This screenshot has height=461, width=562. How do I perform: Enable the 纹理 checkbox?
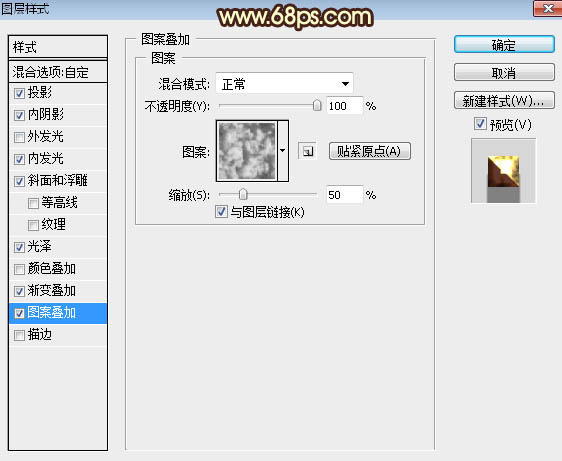33,225
